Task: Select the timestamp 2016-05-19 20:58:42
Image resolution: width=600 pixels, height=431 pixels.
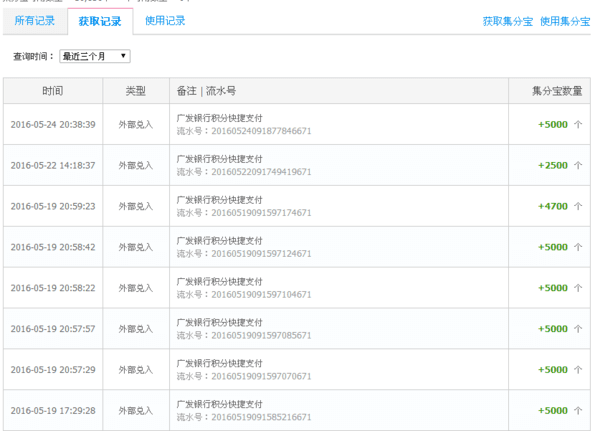Action: point(53,247)
